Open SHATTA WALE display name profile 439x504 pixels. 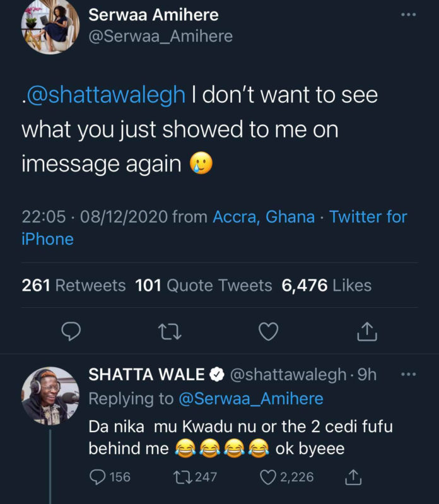click(x=146, y=375)
